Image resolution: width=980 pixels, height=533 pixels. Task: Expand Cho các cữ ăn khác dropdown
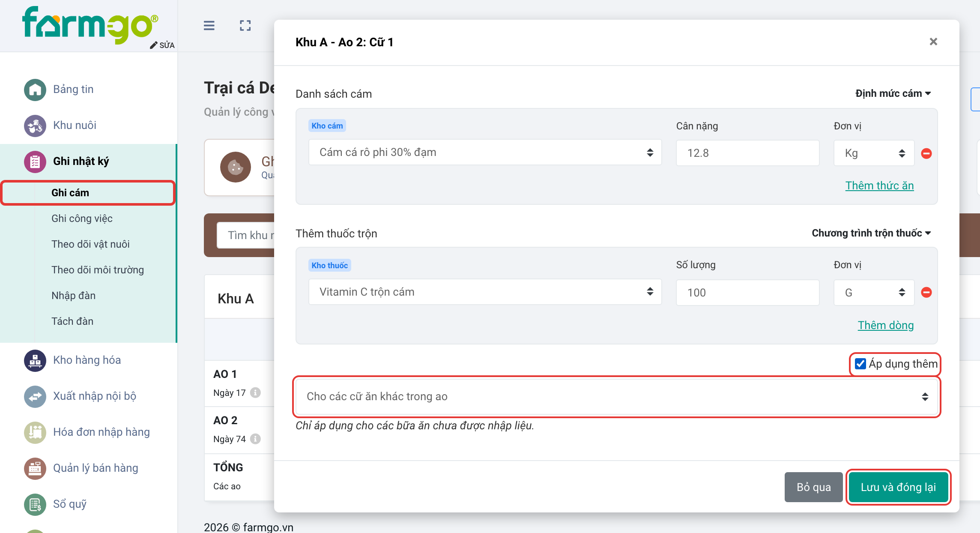[x=616, y=396]
